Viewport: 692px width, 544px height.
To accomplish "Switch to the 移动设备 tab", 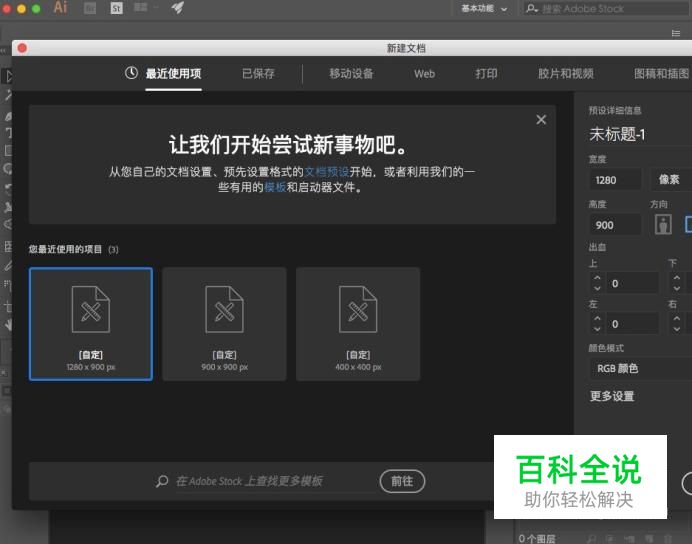I will 351,73.
